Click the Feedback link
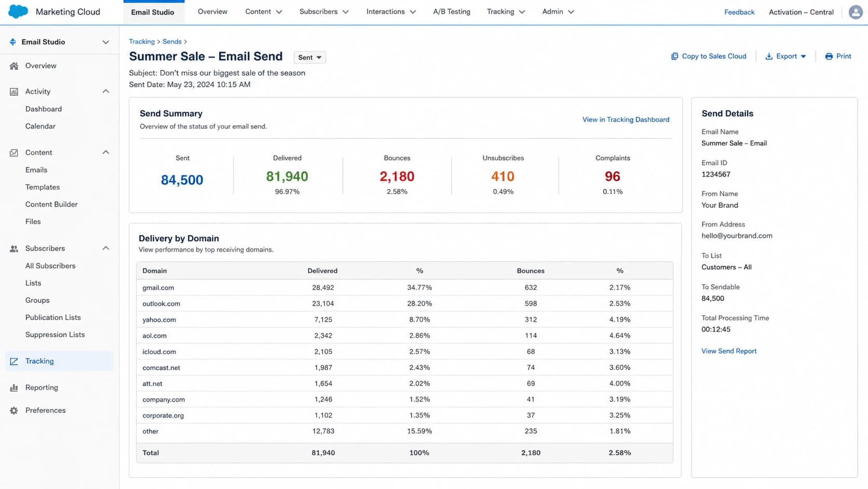This screenshot has height=489, width=868. 739,12
